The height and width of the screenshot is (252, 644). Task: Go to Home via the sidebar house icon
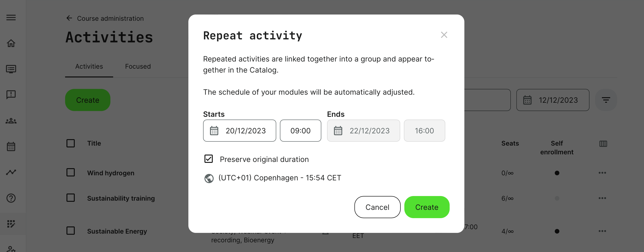pyautogui.click(x=11, y=43)
